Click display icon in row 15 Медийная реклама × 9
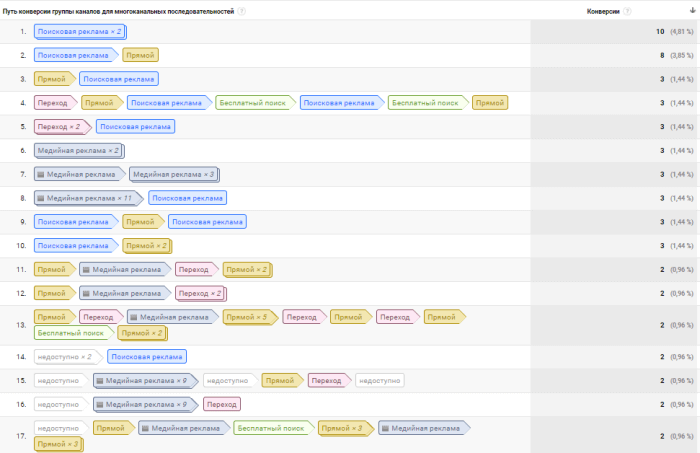 pos(100,381)
